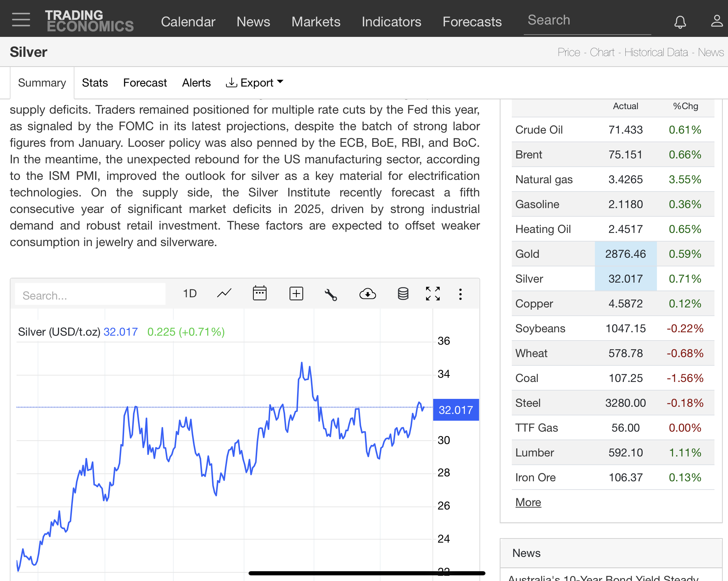Select chart type line icon
728x581 pixels.
click(x=224, y=294)
